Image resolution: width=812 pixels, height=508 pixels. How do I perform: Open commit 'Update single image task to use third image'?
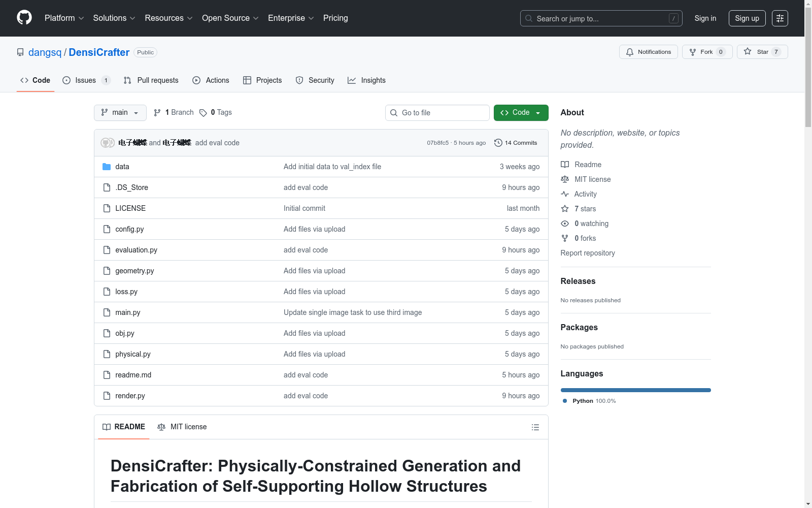[x=353, y=312]
